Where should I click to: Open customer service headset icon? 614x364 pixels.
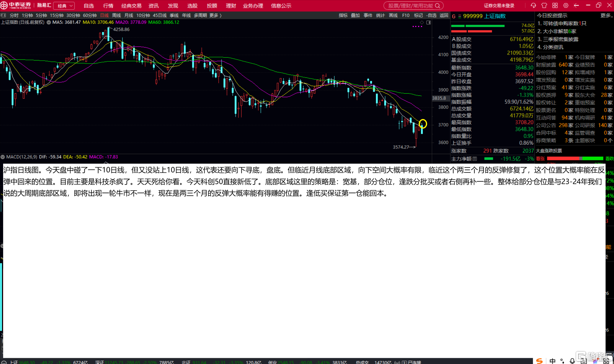[x=533, y=5]
